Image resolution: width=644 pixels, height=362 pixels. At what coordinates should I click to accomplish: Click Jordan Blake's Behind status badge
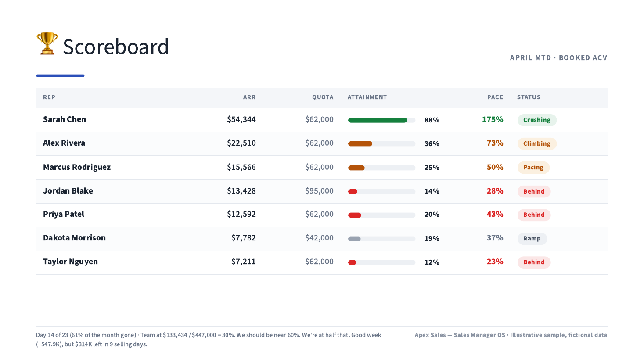click(534, 191)
